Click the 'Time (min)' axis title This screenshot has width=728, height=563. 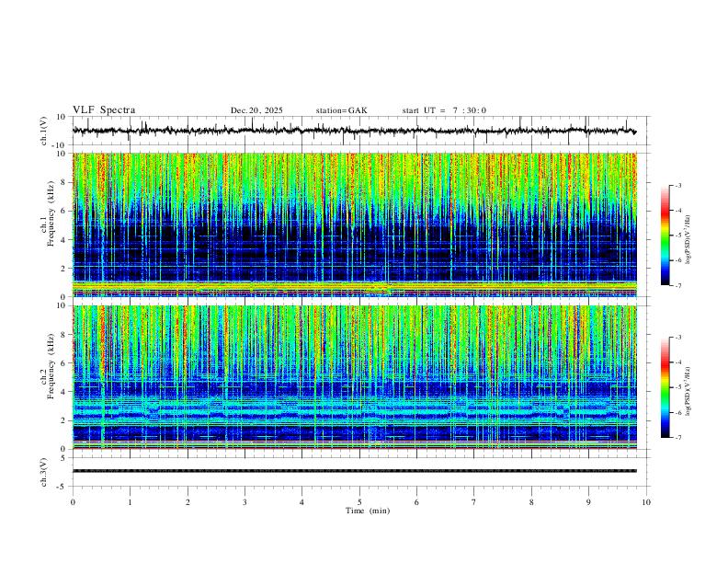point(368,511)
